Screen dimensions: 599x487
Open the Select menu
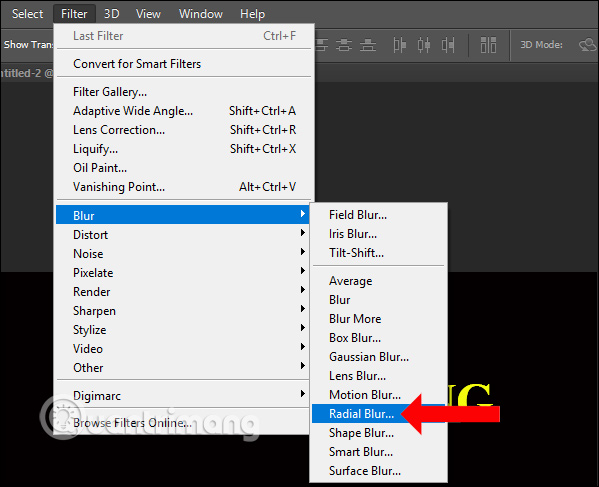[x=27, y=14]
